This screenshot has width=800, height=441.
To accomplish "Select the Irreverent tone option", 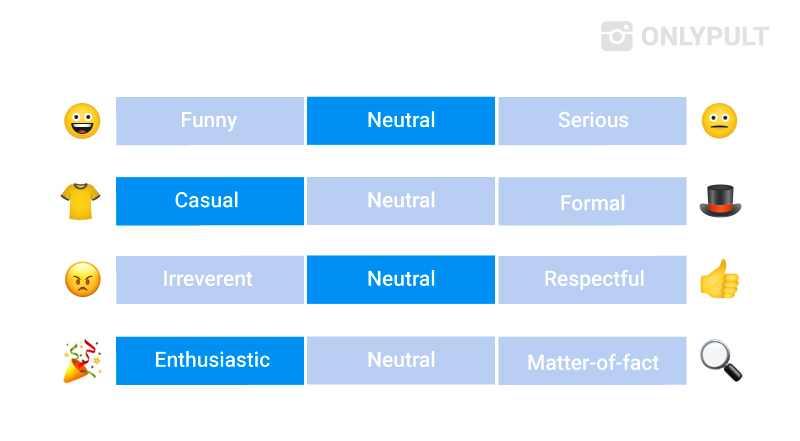I will (210, 280).
